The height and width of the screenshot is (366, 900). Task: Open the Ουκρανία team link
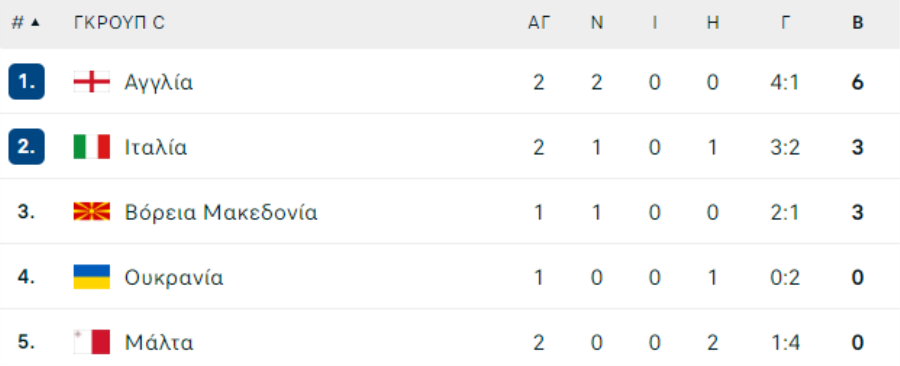(x=174, y=278)
